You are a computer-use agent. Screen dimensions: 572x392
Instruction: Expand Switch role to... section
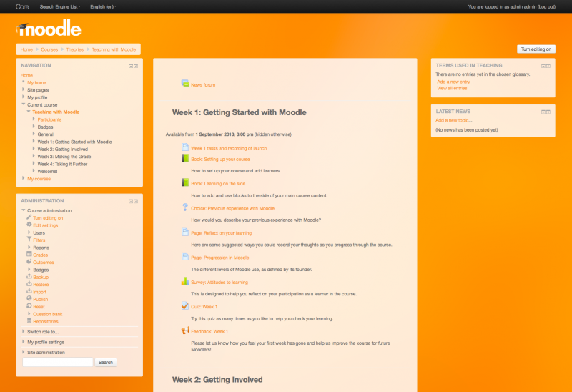(24, 331)
